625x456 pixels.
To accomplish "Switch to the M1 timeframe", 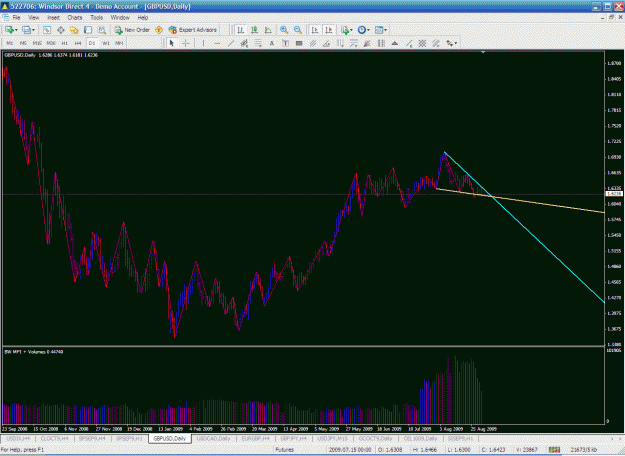I will pos(10,43).
